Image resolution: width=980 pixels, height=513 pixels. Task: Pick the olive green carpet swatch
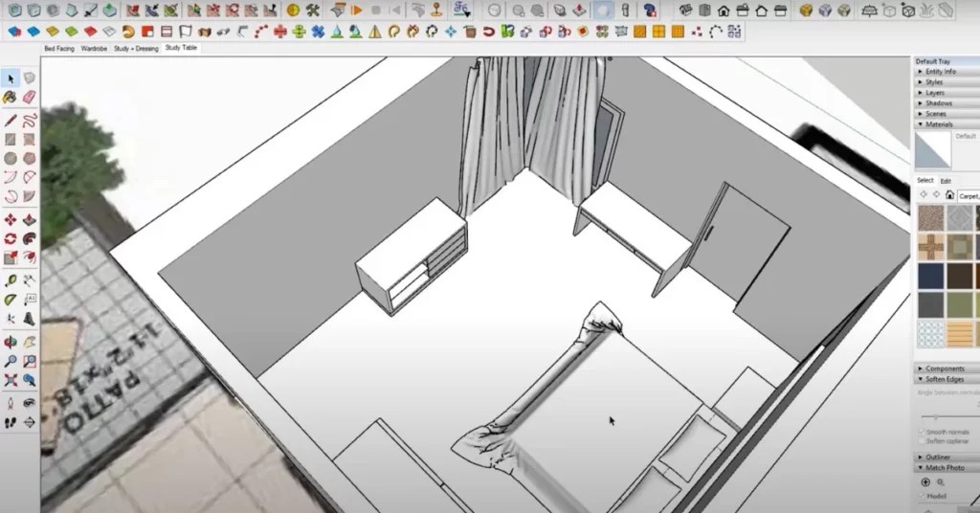point(959,305)
